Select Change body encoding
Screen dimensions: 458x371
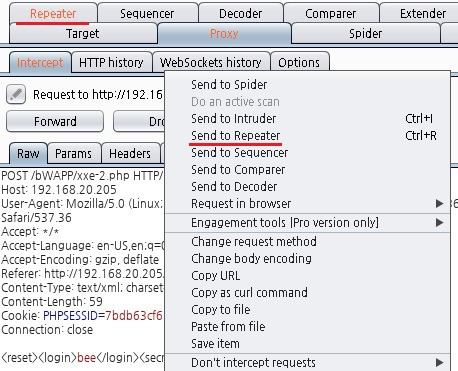click(x=307, y=258)
